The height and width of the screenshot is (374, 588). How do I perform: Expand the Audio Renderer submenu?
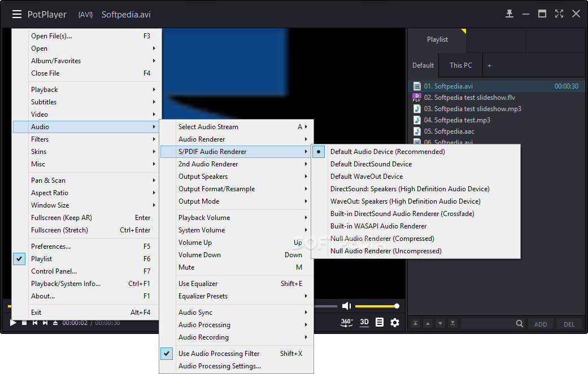click(x=236, y=139)
